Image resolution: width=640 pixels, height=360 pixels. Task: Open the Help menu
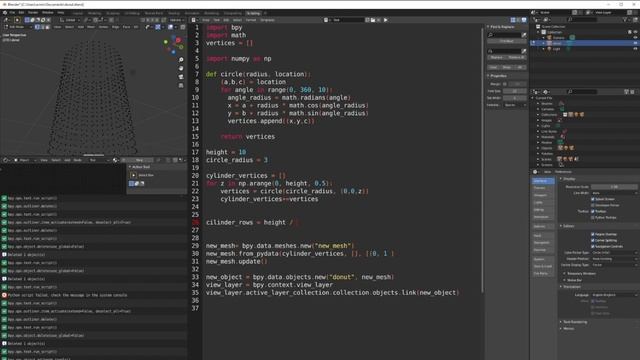61,13
